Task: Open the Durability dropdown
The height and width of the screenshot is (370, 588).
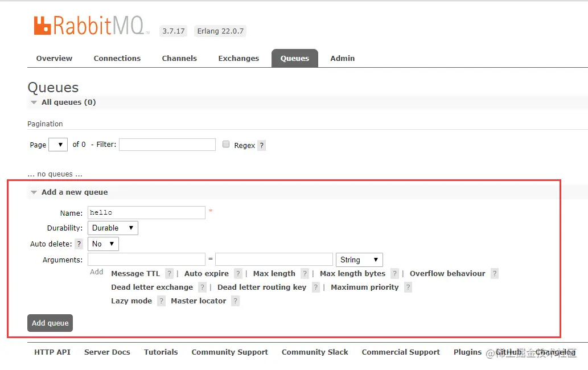Action: tap(113, 228)
